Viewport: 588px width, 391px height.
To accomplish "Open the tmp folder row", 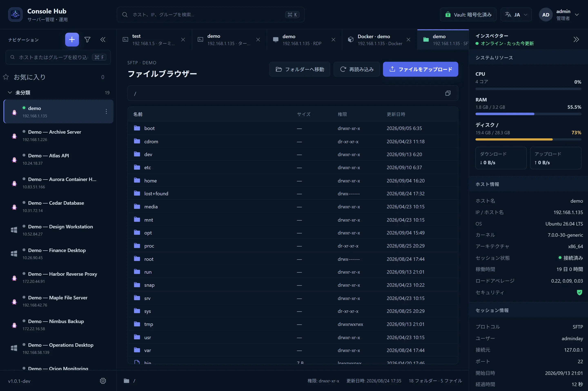I will (x=293, y=324).
